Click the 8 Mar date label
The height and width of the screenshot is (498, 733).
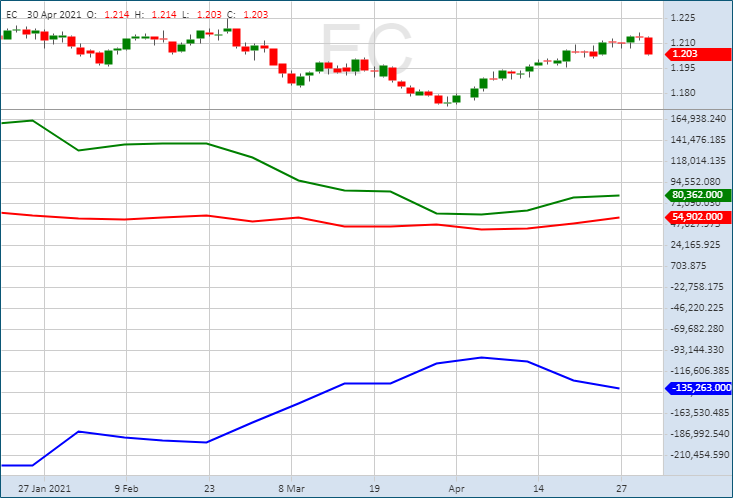pos(291,489)
